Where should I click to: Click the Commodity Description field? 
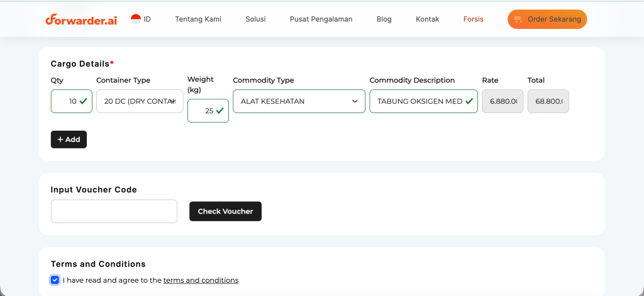point(423,101)
